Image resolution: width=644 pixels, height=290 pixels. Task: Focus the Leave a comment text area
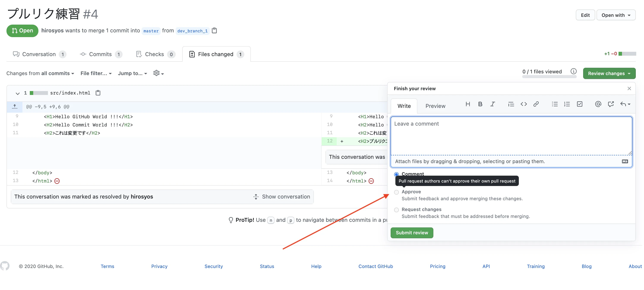[x=511, y=136]
